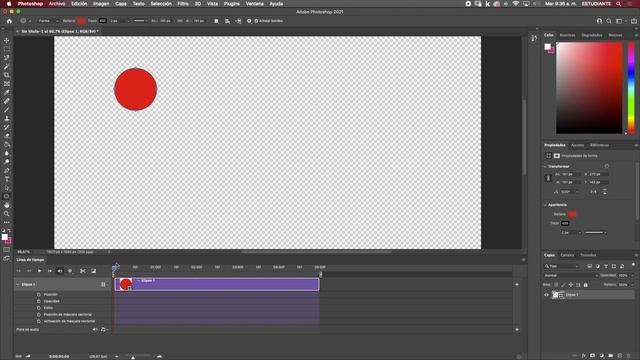This screenshot has width=640, height=360.
Task: Select the Dodge tool
Action: (7, 162)
